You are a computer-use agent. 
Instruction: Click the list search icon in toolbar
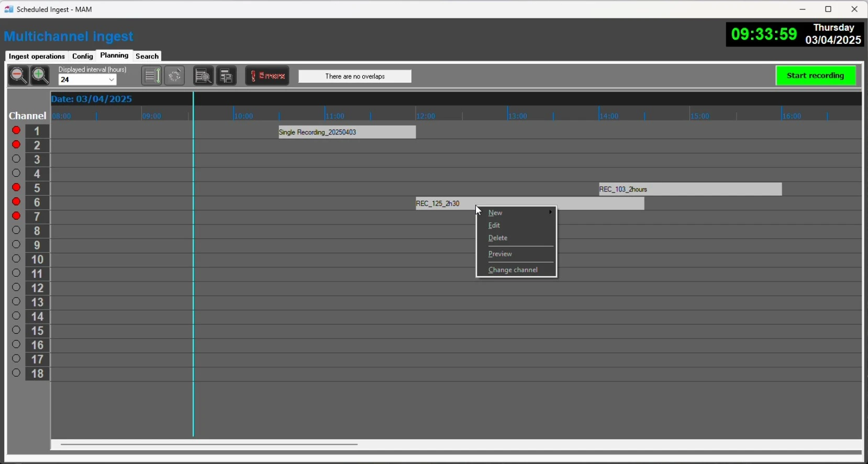(203, 76)
